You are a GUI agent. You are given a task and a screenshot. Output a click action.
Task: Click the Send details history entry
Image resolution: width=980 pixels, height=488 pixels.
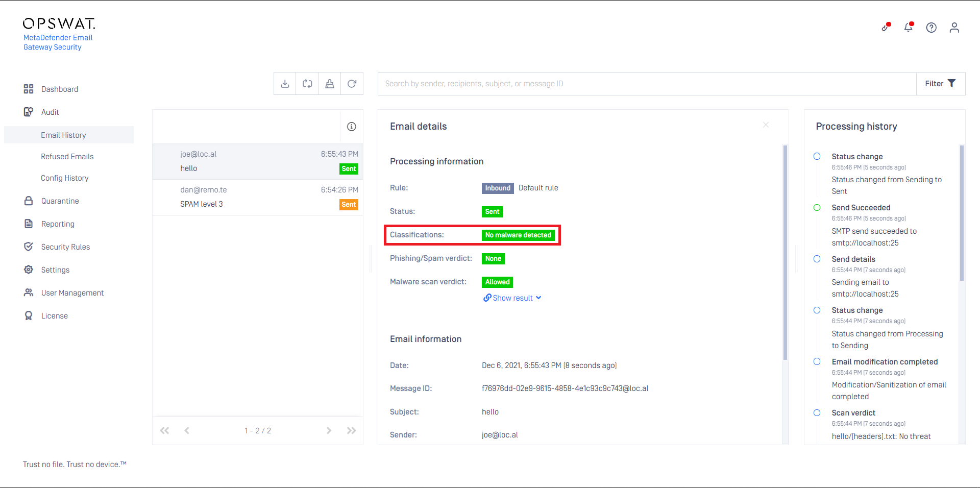click(x=853, y=259)
